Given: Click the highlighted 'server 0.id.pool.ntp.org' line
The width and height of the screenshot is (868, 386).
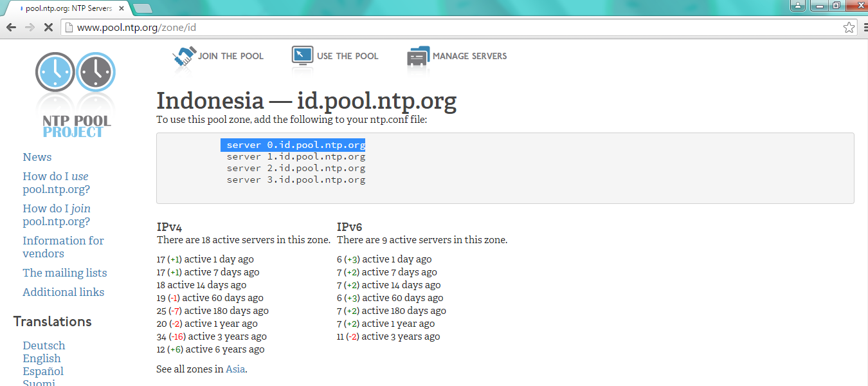Looking at the screenshot, I should point(293,145).
